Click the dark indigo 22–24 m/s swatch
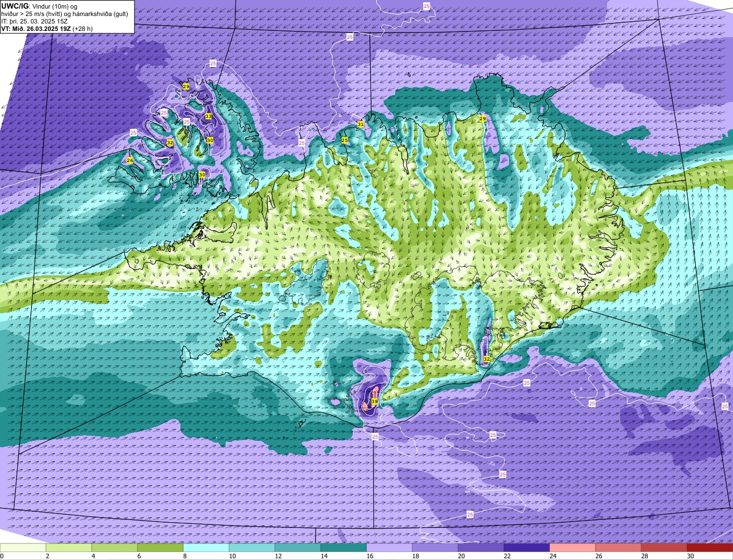733x560 pixels. pyautogui.click(x=527, y=547)
